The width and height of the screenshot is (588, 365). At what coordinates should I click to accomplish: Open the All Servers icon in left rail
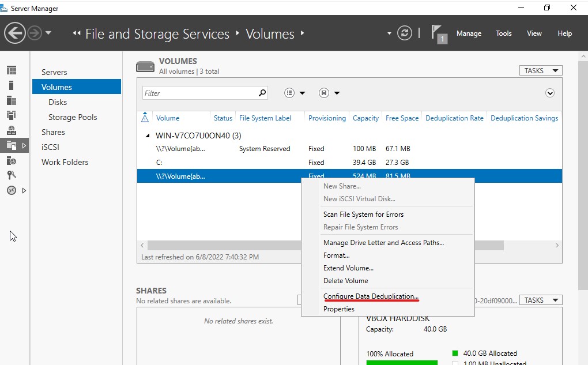coord(12,100)
